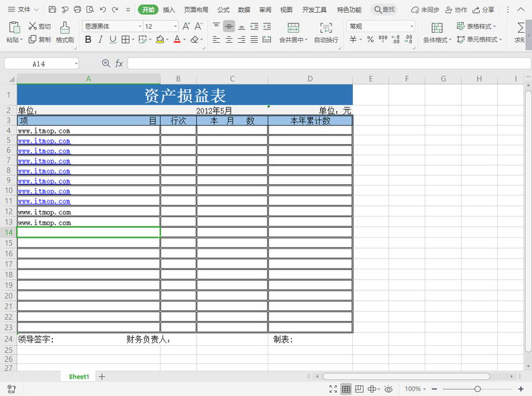Toggle Italic formatting
Viewport: 532px width, 396px height.
101,40
